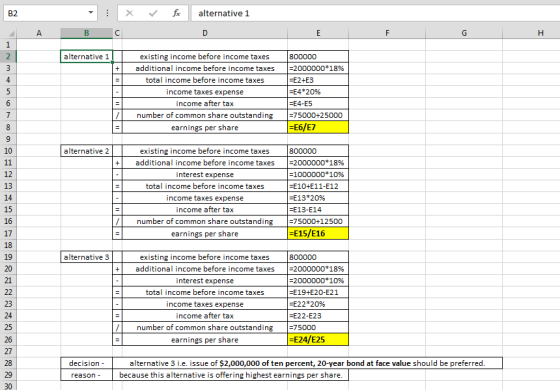
Task: Select column E header
Action: point(318,33)
